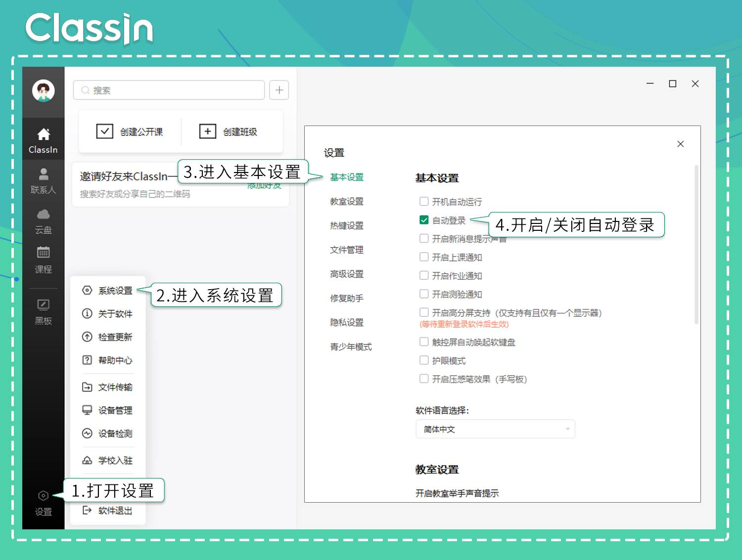The height and width of the screenshot is (560, 742).
Task: Click the 软件退出 exit icon
Action: coord(87,510)
